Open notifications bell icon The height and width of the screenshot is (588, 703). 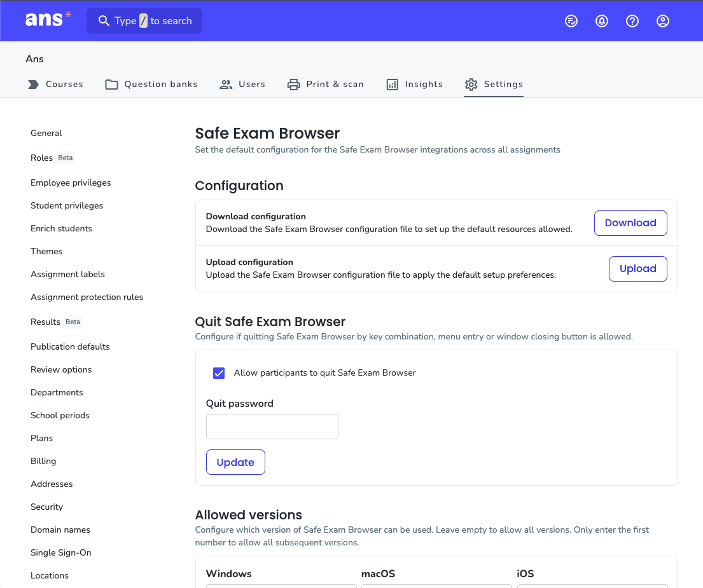pos(602,21)
